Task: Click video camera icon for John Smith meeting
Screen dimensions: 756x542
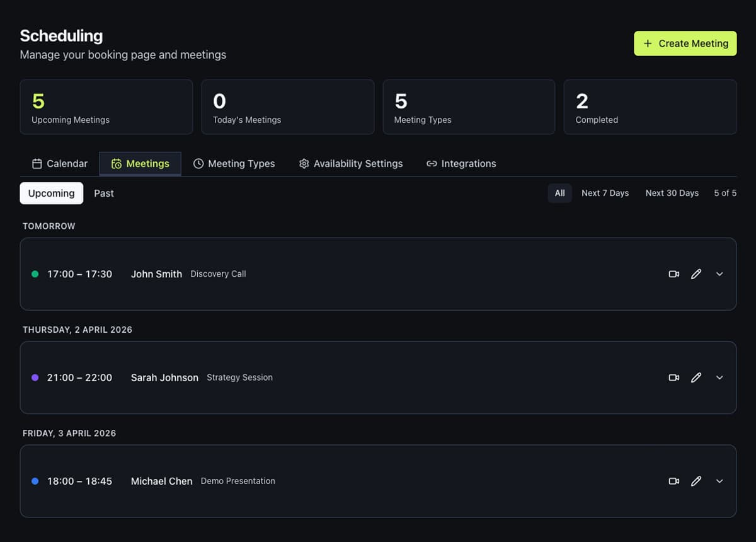Action: [673, 274]
